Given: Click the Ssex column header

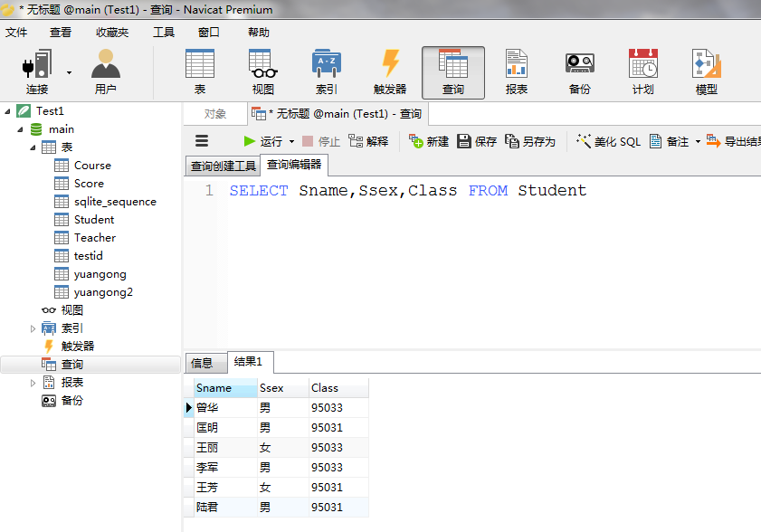Looking at the screenshot, I should click(x=283, y=388).
